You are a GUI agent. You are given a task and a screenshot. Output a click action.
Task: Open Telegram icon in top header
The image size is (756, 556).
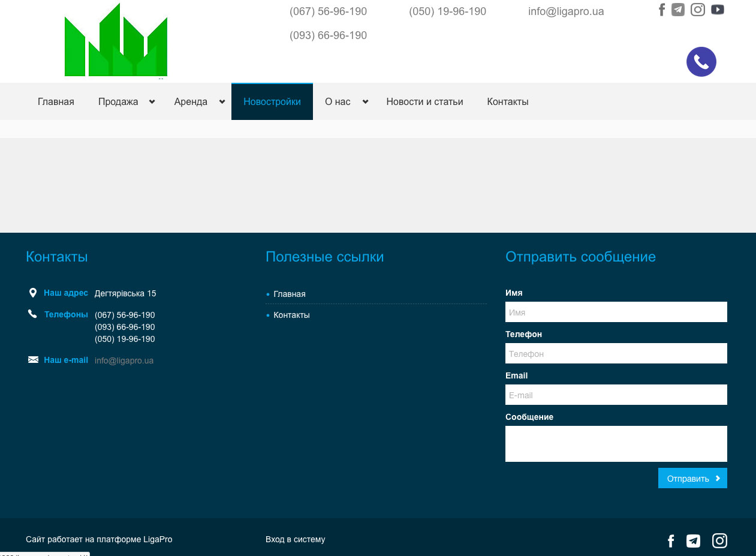678,10
